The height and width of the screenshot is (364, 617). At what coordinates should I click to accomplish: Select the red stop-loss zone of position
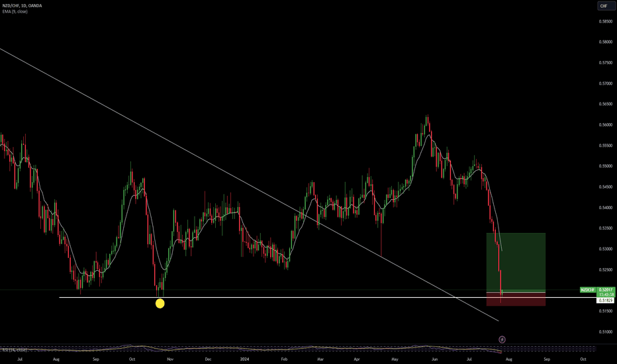coord(516,299)
